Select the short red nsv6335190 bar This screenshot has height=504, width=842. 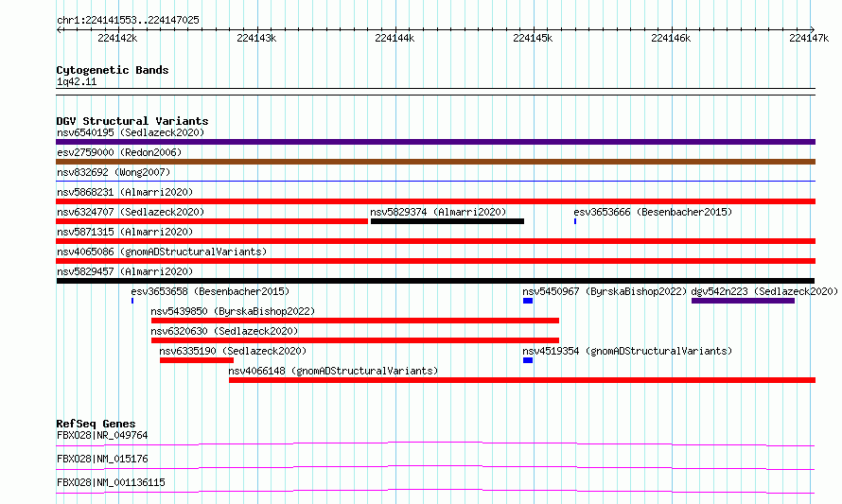(197, 360)
